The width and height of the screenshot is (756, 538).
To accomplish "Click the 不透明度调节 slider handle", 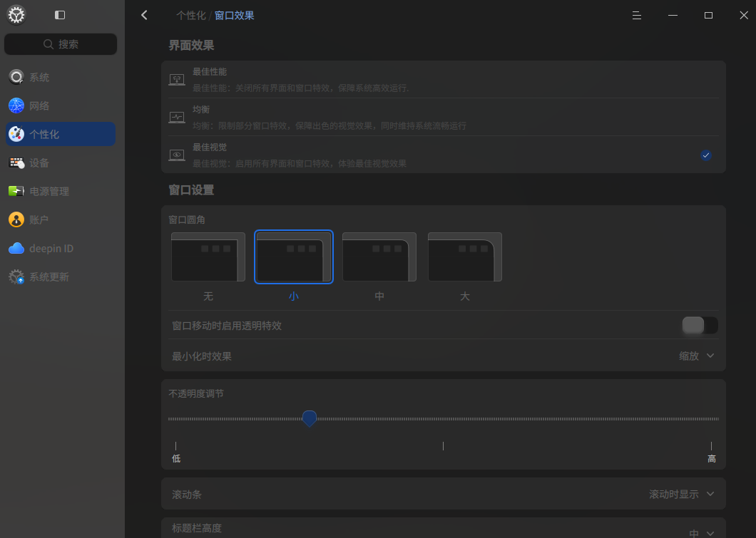I will point(310,418).
